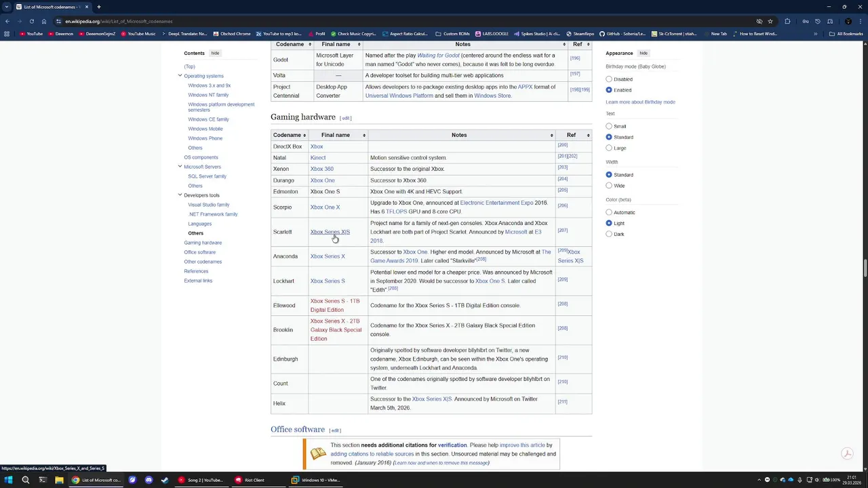Open new tab with plus button
The image size is (868, 488).
98,7
